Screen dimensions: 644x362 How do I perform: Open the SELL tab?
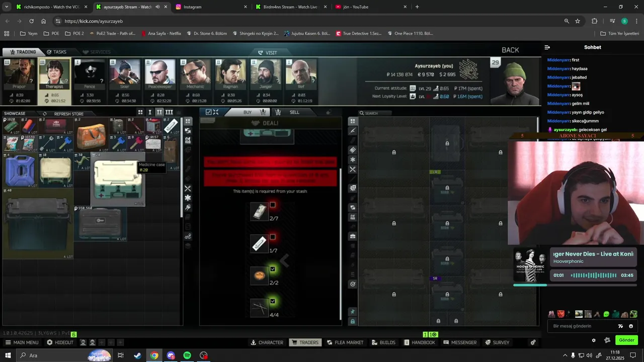click(294, 112)
